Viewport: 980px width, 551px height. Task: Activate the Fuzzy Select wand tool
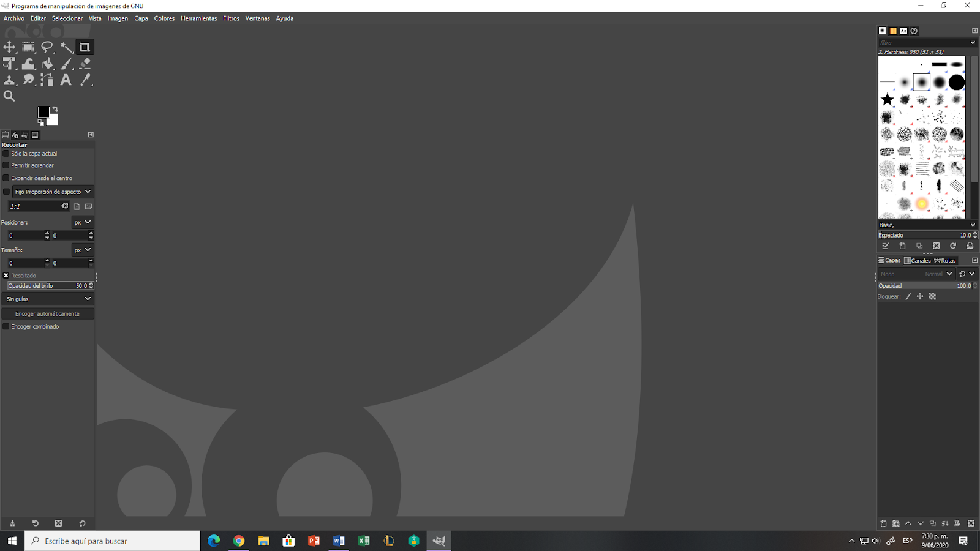point(66,47)
